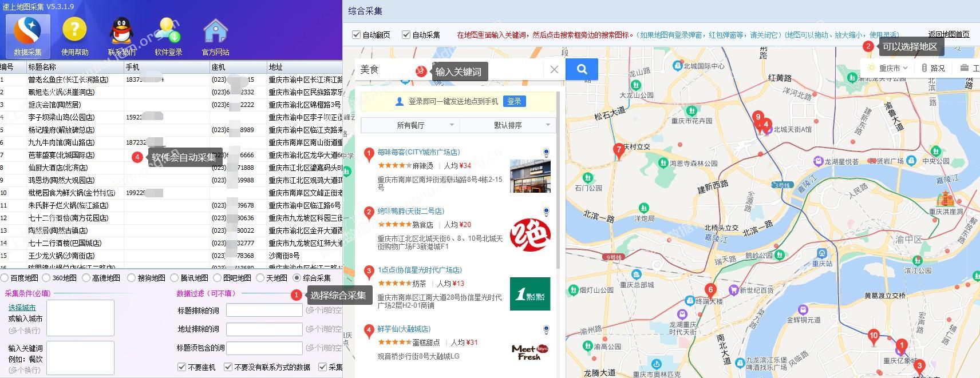Select 天地图 radio button

tap(260, 278)
